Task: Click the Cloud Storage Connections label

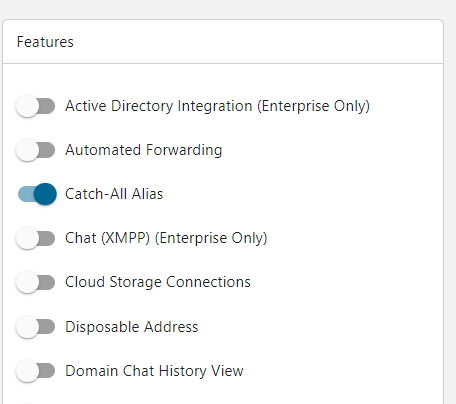Action: (158, 282)
